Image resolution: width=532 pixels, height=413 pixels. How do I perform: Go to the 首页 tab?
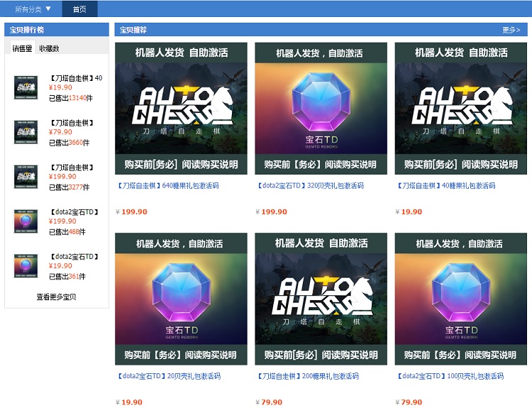(79, 9)
